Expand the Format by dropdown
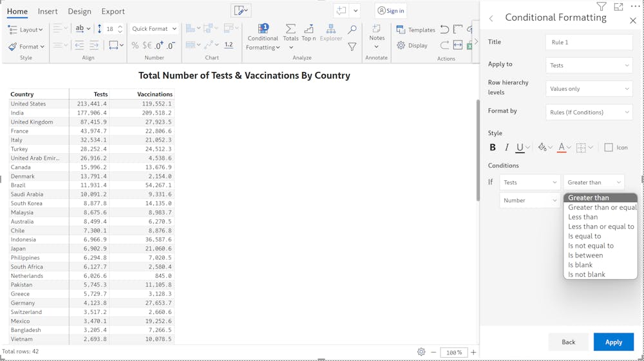This screenshot has width=644, height=361. tap(589, 112)
